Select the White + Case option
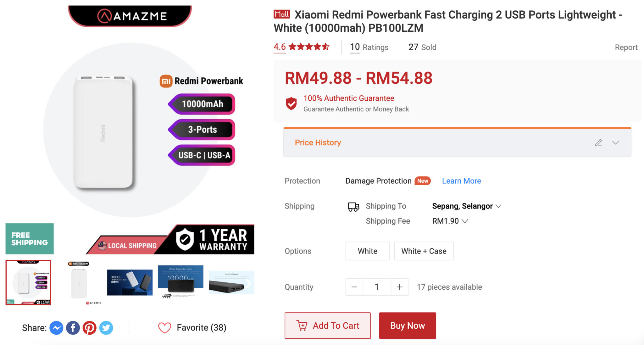This screenshot has height=345, width=644. pos(424,251)
